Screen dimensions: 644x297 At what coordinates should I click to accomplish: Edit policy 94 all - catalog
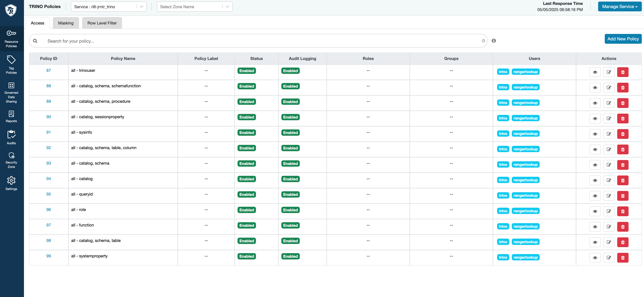(609, 180)
